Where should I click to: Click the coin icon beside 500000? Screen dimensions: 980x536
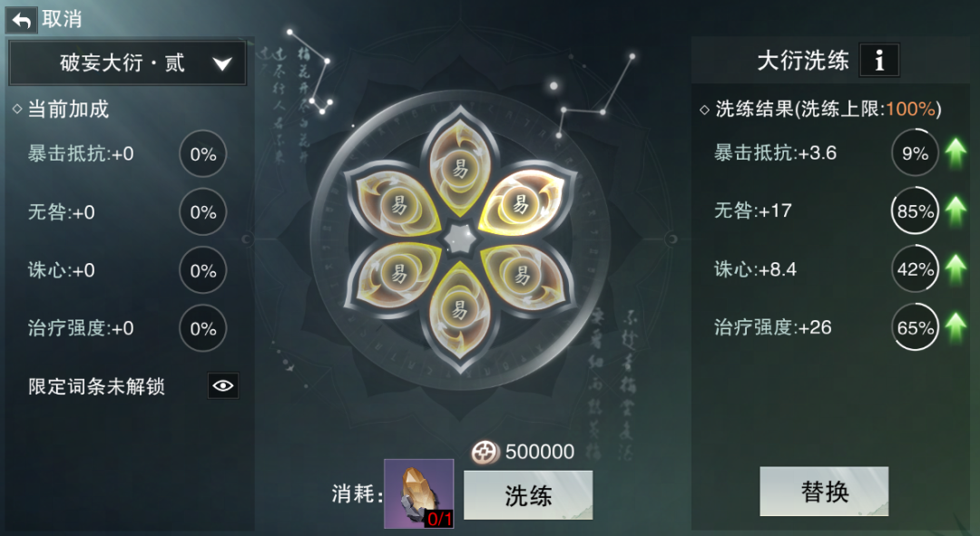point(485,452)
